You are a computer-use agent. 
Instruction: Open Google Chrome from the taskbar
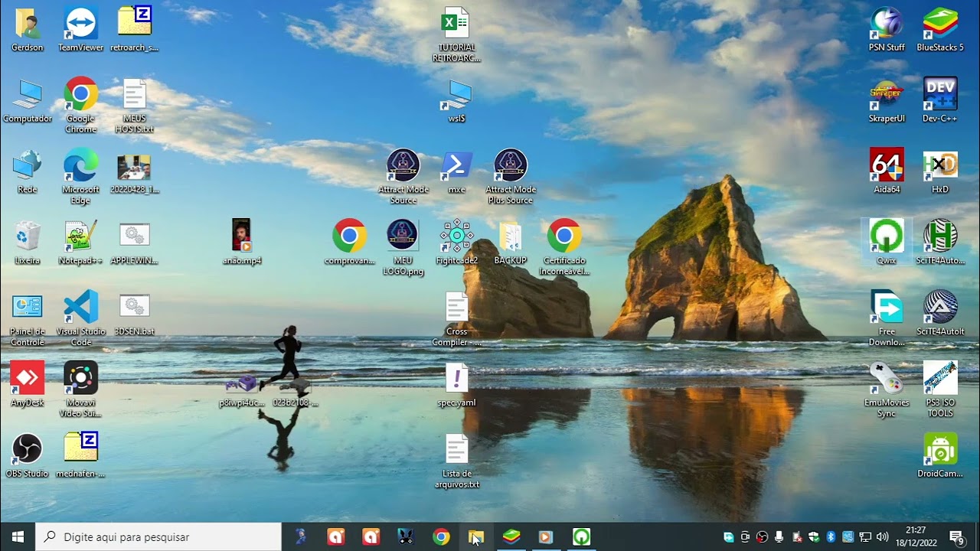point(441,536)
